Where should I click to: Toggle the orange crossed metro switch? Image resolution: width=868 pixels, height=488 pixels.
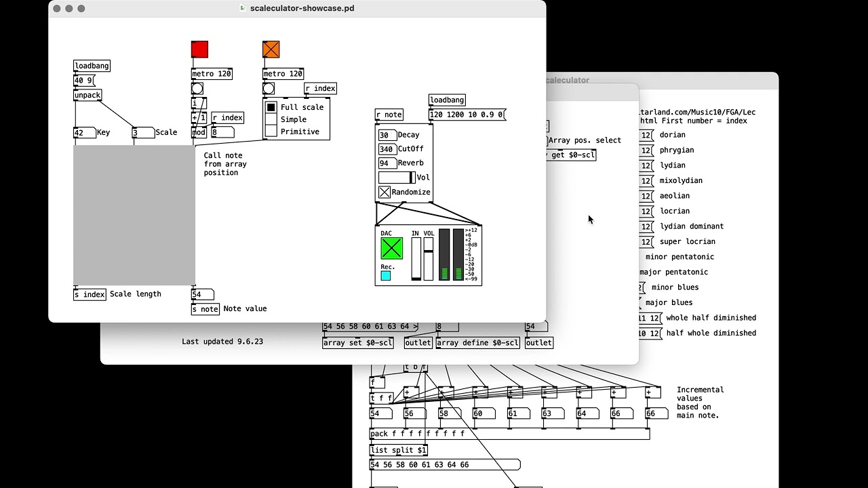point(271,49)
